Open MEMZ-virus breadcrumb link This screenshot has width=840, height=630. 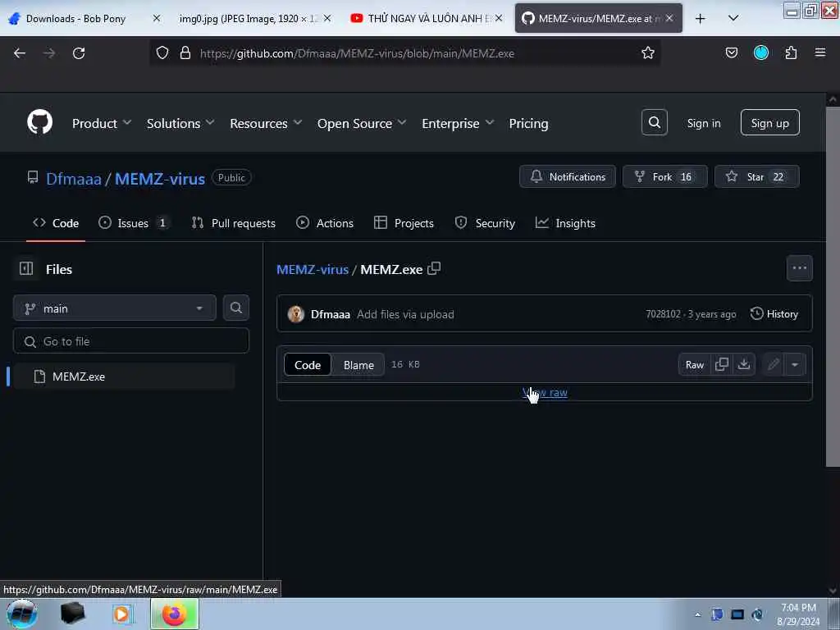click(x=313, y=269)
